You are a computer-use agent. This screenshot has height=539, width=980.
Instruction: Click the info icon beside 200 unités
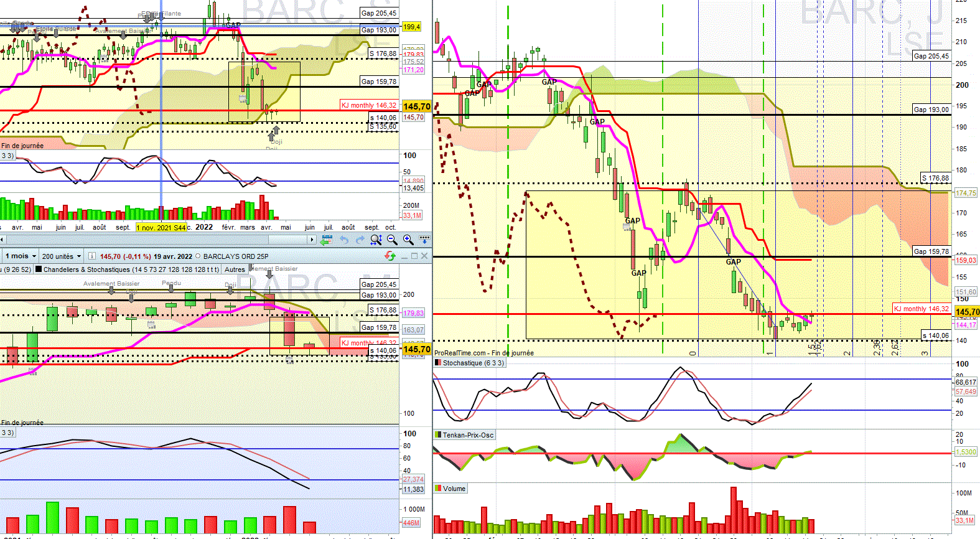point(91,256)
